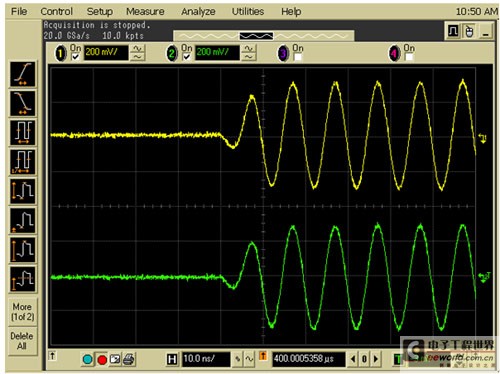
Task: Increase channel 1 vertical scale arrow
Action: [137, 49]
